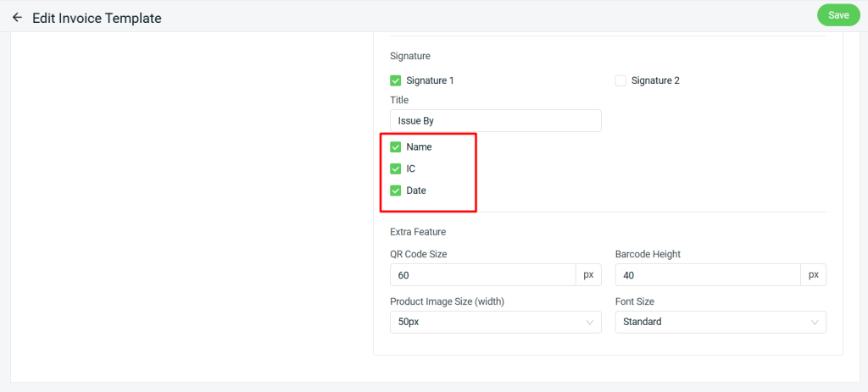This screenshot has height=392, width=868.
Task: Untick the IC checkbox
Action: 395,168
